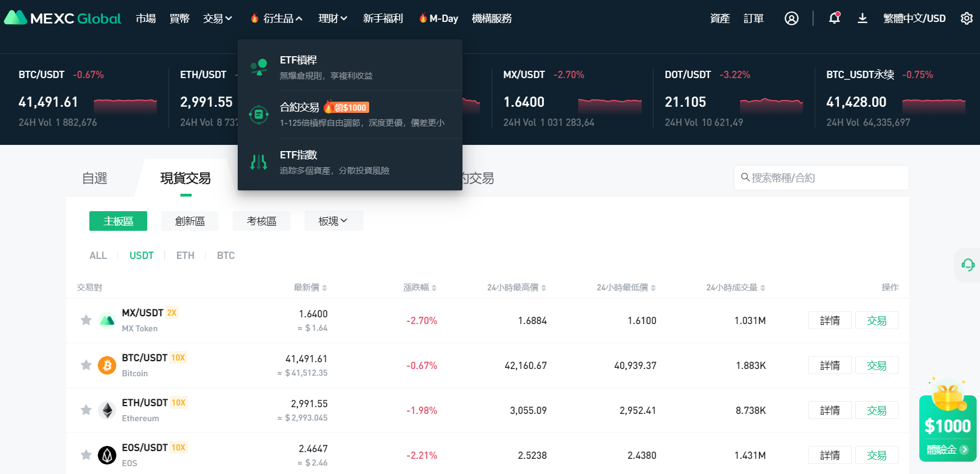Expand the 交易 nav dropdown
The height and width of the screenshot is (474, 980).
click(x=217, y=19)
